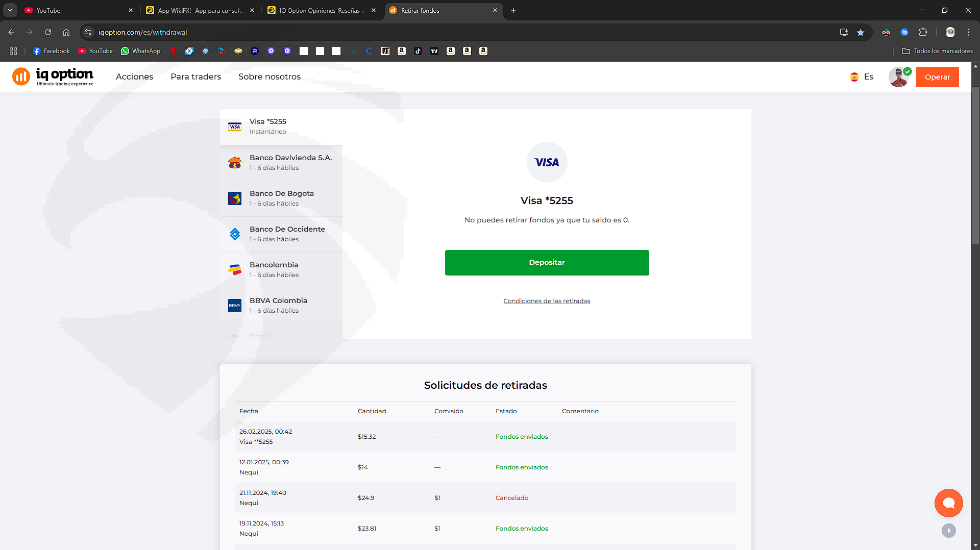This screenshot has height=550, width=980.
Task: Select Banco De Bogota withdrawal method
Action: click(x=281, y=198)
